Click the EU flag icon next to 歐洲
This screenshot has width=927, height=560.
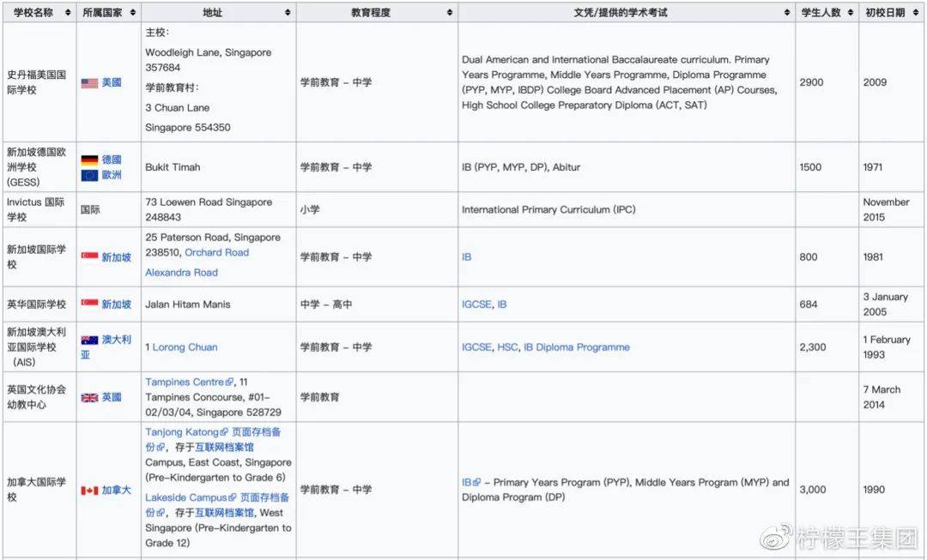pyautogui.click(x=89, y=174)
